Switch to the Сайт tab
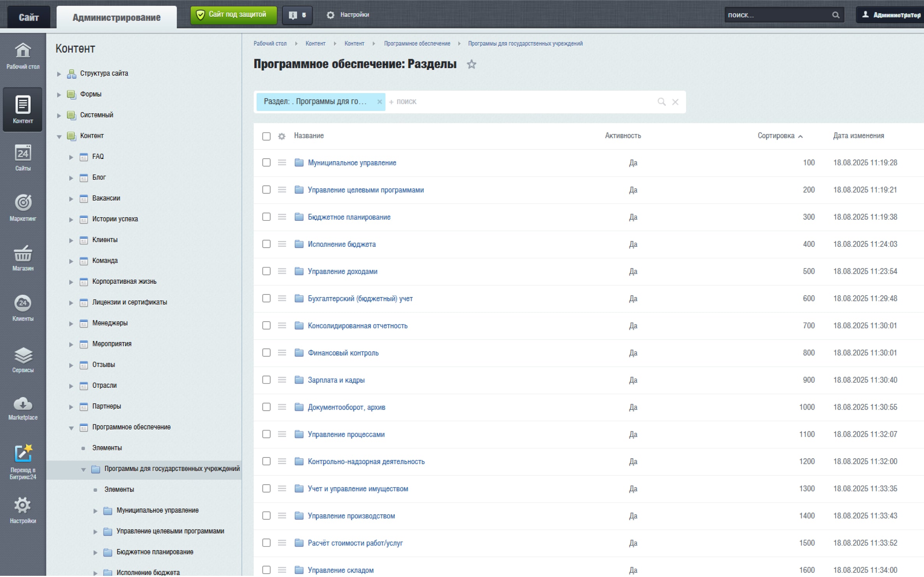Viewport: 924px width, 577px height. click(28, 17)
